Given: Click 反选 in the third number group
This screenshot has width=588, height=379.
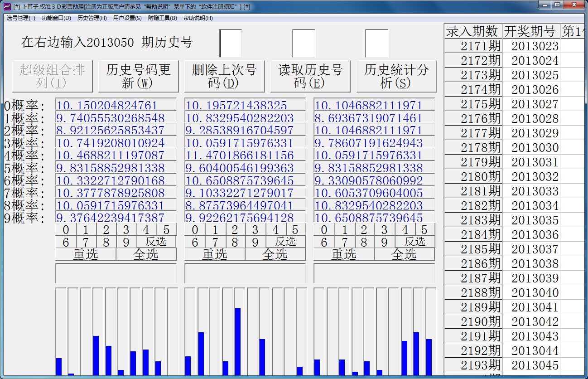Looking at the screenshot, I should (415, 242).
